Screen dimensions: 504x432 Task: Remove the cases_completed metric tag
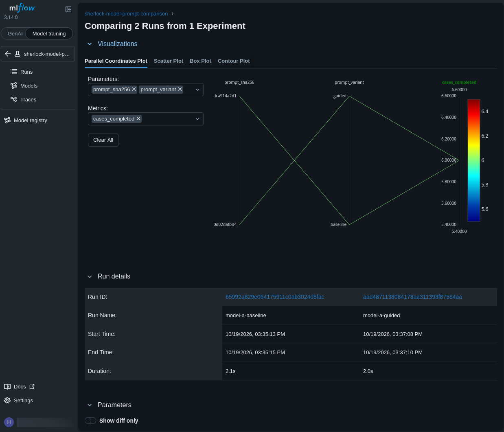tap(138, 118)
